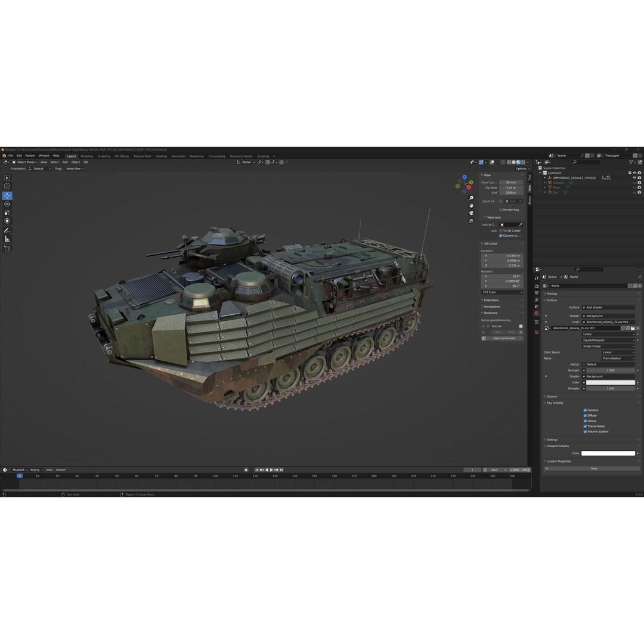Viewport: 644px width, 644px height.
Task: Click the outliner filter funnel icon
Action: 631,162
